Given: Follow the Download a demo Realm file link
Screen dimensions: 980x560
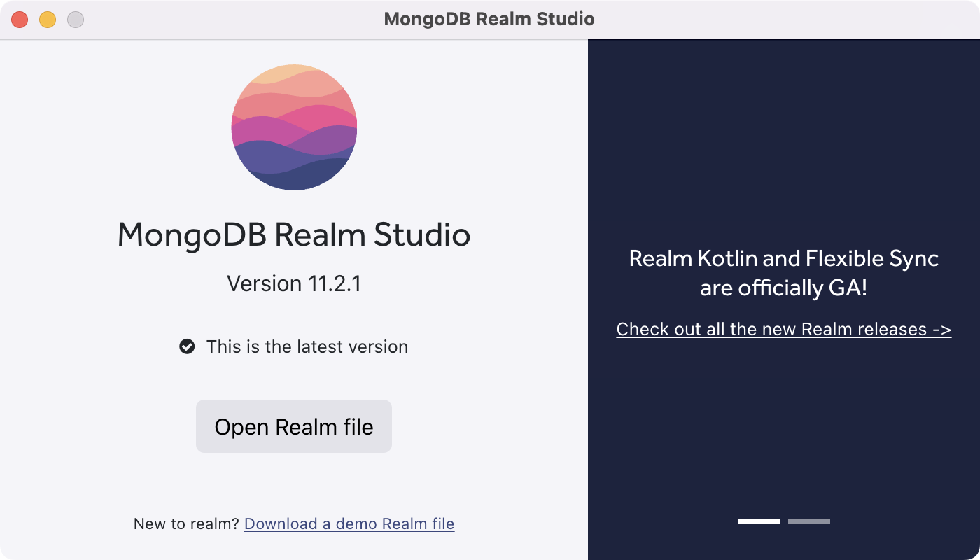Looking at the screenshot, I should (x=349, y=524).
